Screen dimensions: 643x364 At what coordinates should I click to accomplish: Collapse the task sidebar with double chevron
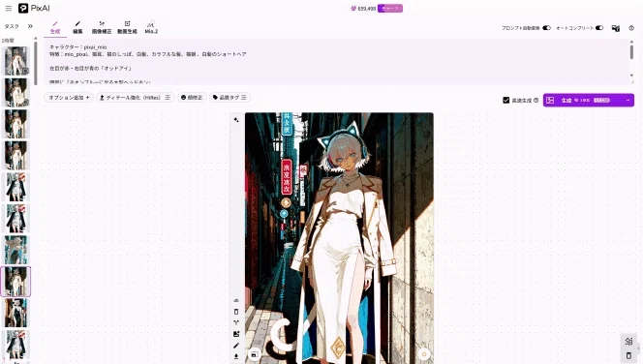30,26
